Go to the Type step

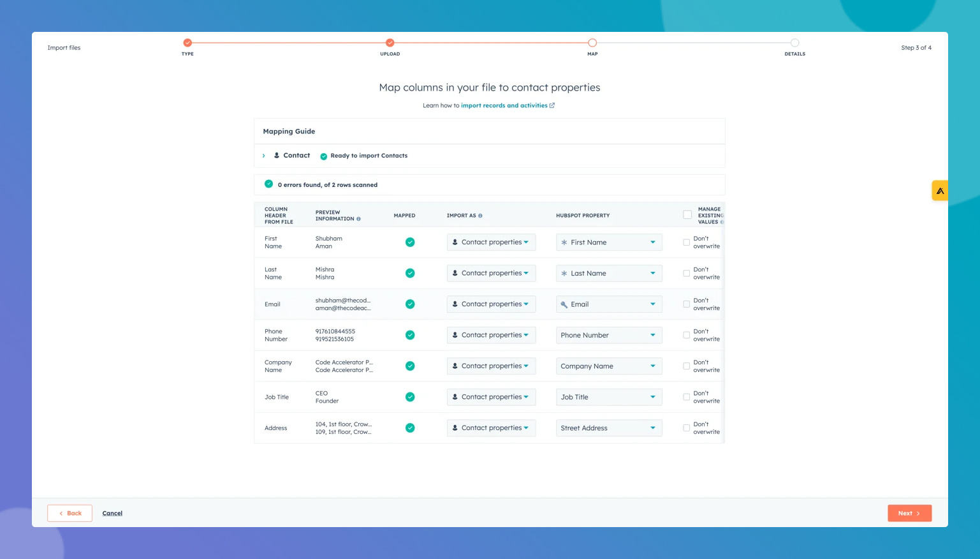187,43
